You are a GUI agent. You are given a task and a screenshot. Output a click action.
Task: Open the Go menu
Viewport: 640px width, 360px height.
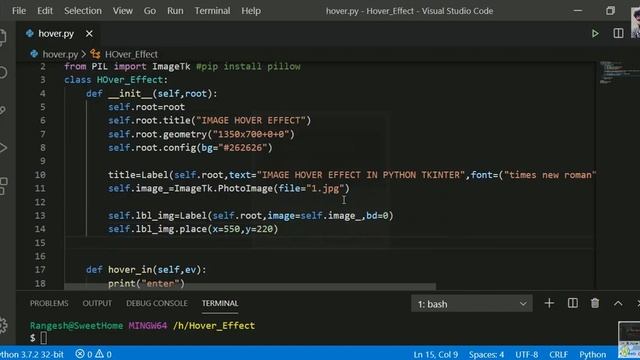coord(150,11)
